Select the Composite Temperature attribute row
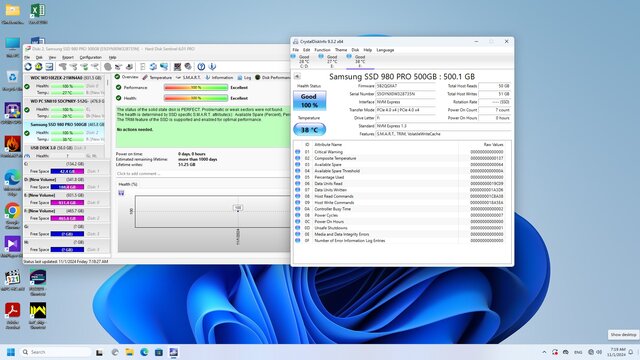The width and height of the screenshot is (640, 360). 402,158
